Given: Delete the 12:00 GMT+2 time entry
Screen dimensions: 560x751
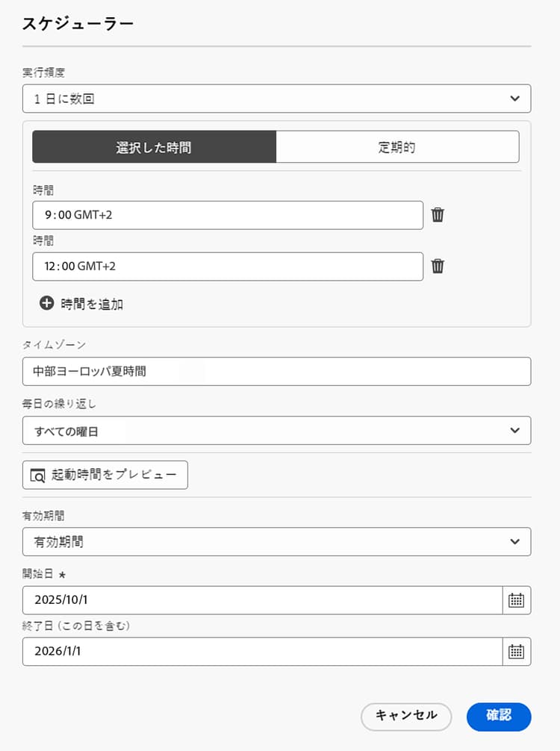Looking at the screenshot, I should click(x=438, y=266).
